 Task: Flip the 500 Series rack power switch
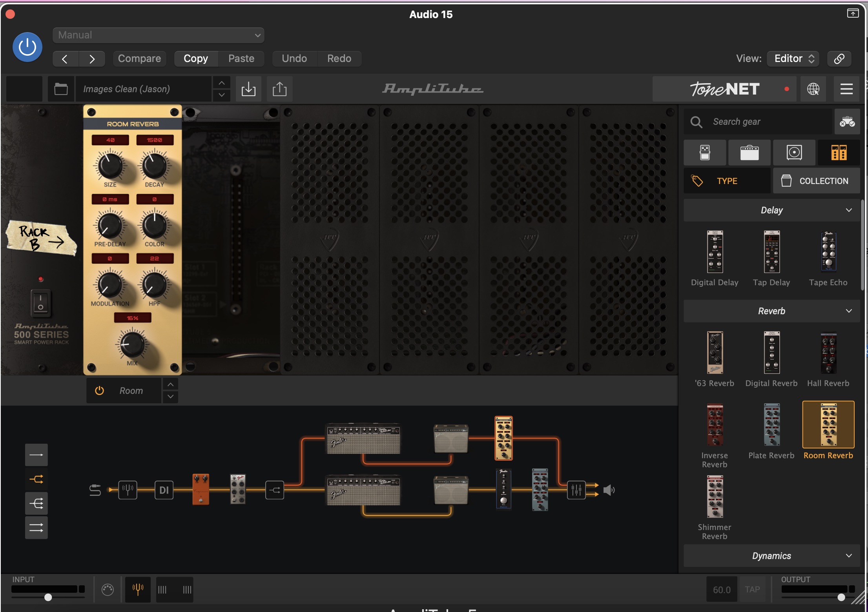(x=40, y=302)
